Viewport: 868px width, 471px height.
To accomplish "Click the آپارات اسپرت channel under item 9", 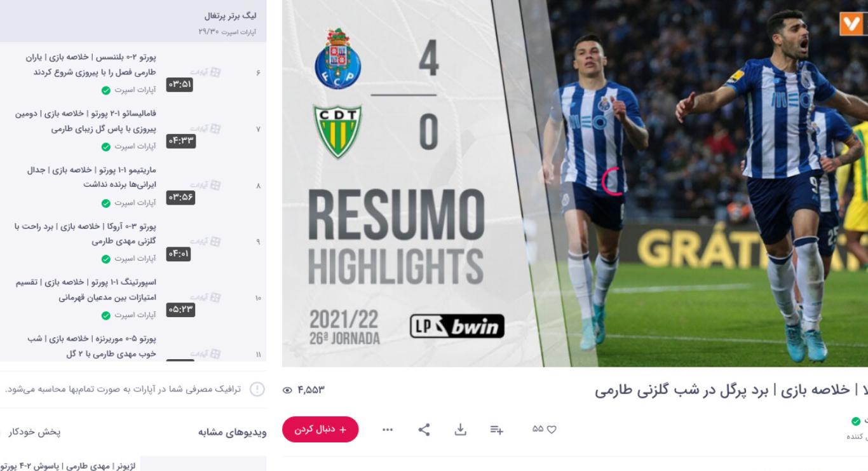I will (135, 259).
